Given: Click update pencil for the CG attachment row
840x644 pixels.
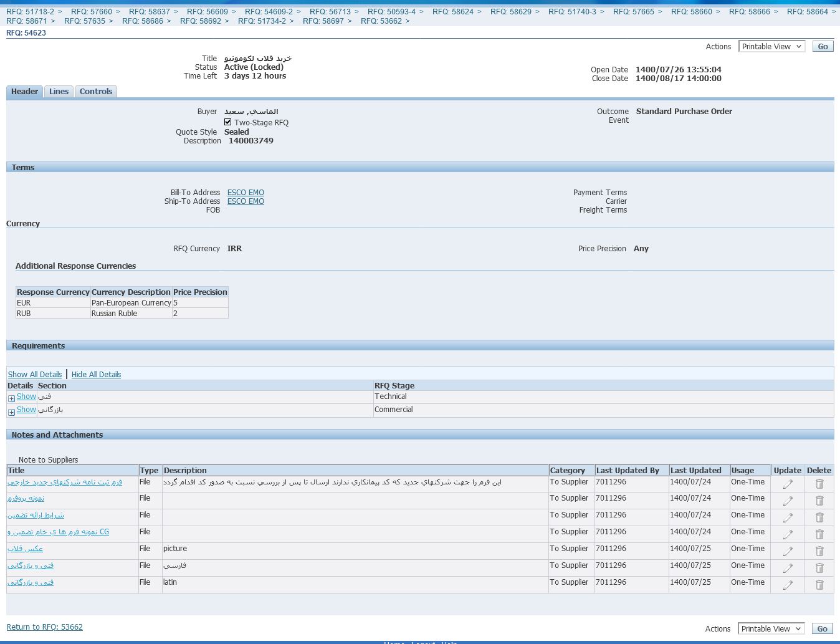Looking at the screenshot, I should (788, 534).
